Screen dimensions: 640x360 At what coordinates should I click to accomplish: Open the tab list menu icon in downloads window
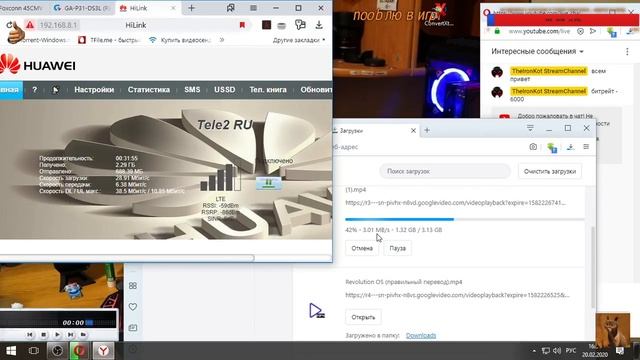[x=530, y=128]
